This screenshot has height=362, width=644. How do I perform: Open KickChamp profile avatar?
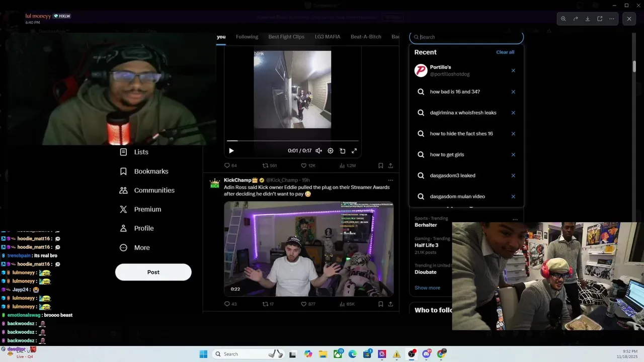coord(215,184)
